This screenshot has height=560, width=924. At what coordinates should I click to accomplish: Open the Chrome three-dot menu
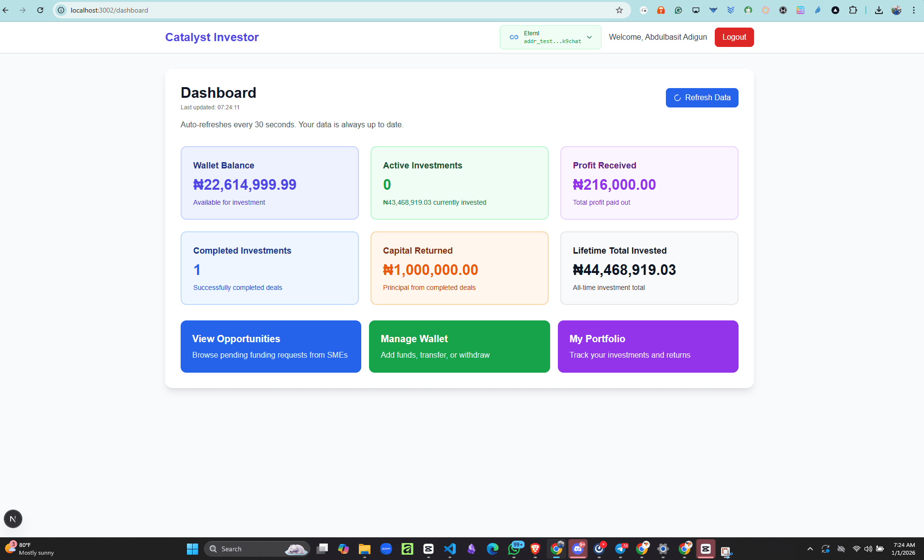[914, 10]
